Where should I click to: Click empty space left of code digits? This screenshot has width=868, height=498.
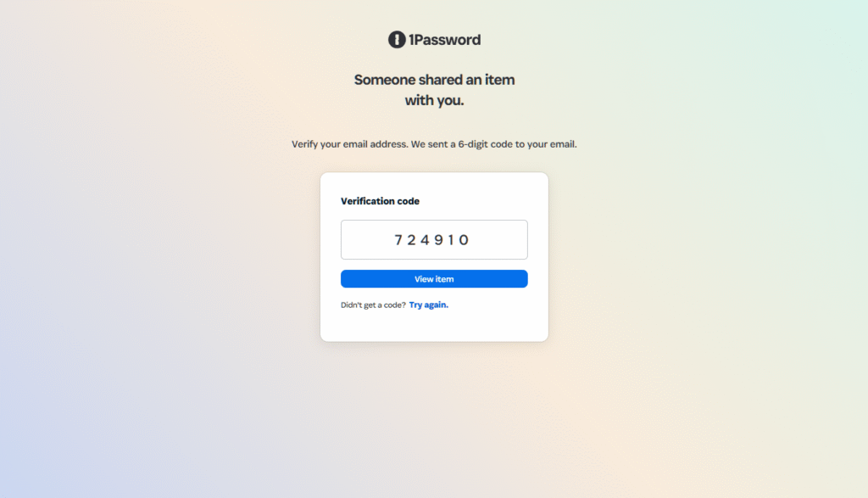[x=366, y=240]
